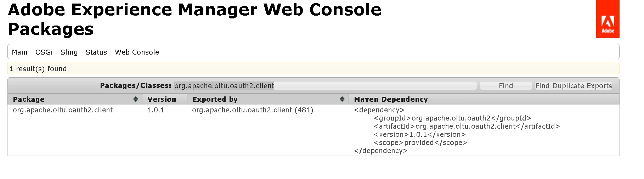Screen dimensions: 644x179
Task: Click the '1 result(s) found' message
Action: (x=38, y=69)
